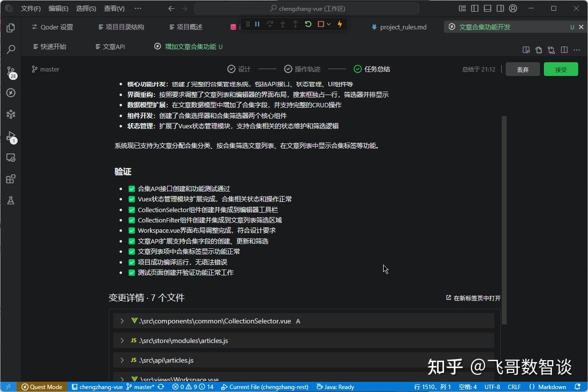Toggle checkbox for 项目成功编译运行，无语法错误
588x392 pixels.
131,262
